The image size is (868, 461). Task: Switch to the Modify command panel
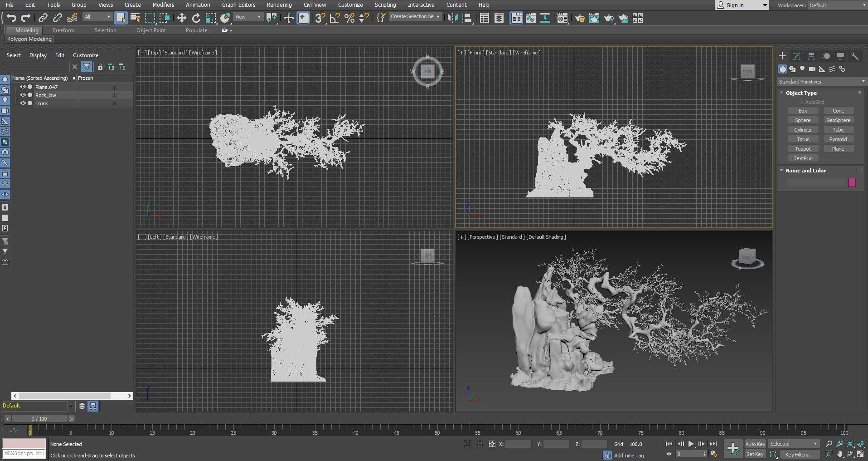point(797,56)
